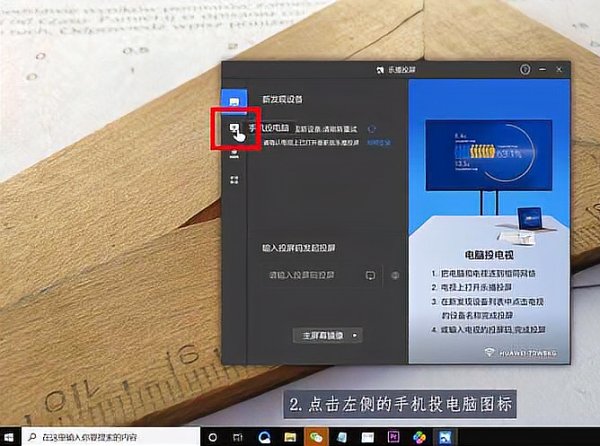Viewport: 600px width, 446px height.
Task: Open the sidebar icon just above the grid icon
Action: click(234, 155)
